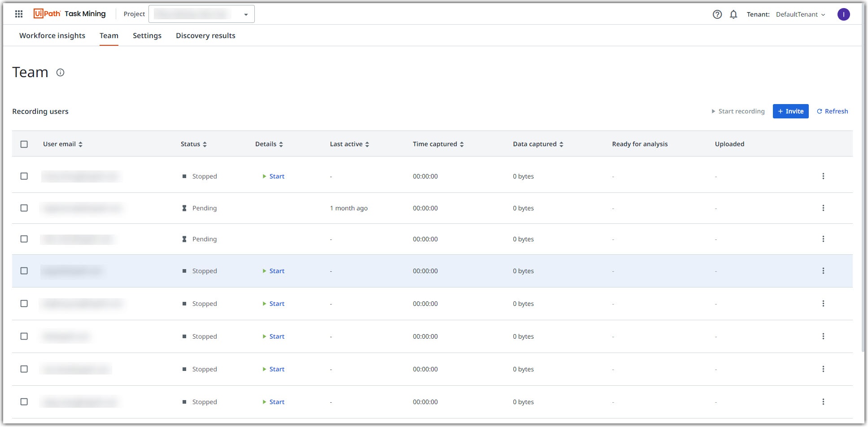Go to Workforce insights tab

52,35
